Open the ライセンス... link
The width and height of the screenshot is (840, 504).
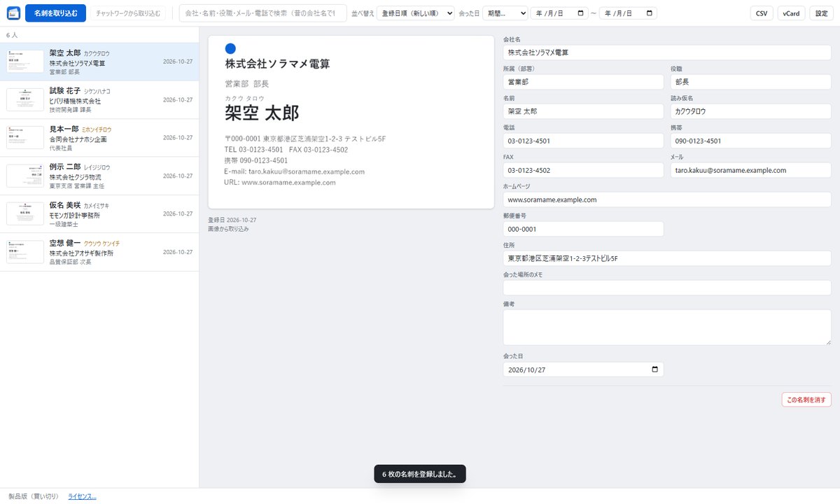[x=82, y=496]
